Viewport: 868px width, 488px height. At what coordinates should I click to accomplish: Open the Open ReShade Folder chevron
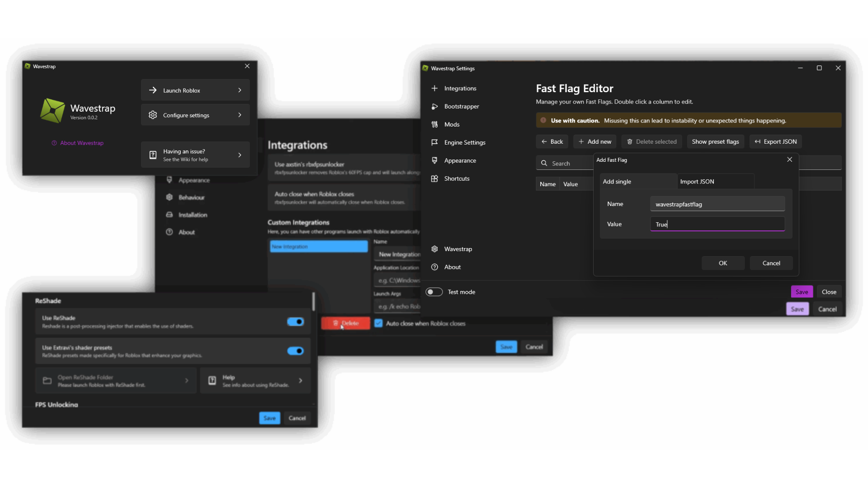[187, 380]
